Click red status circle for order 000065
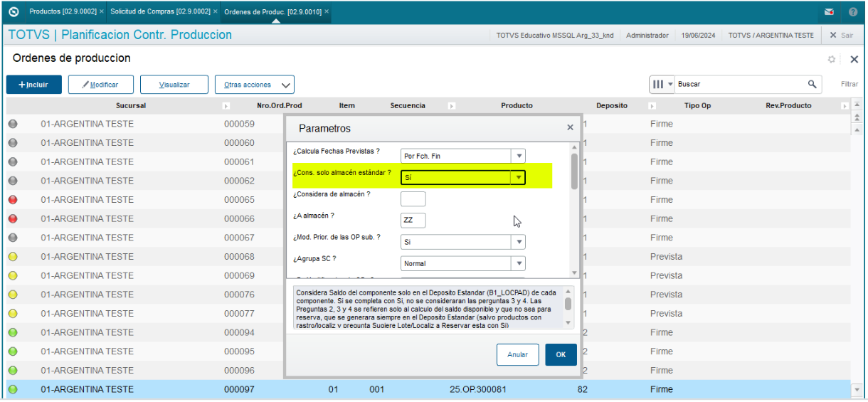 (13, 200)
